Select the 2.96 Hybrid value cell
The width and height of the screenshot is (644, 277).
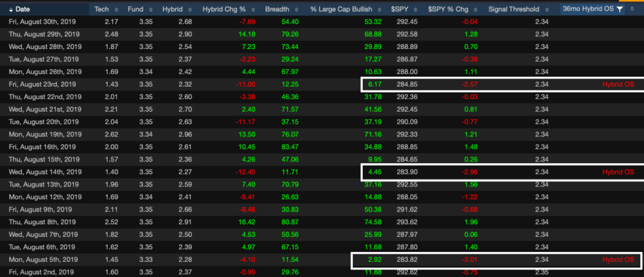coord(185,134)
